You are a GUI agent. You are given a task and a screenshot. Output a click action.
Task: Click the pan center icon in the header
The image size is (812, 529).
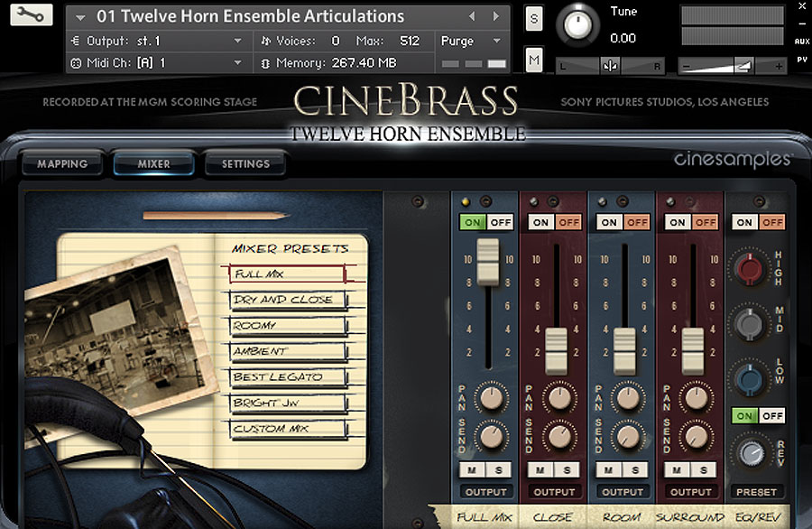[610, 66]
